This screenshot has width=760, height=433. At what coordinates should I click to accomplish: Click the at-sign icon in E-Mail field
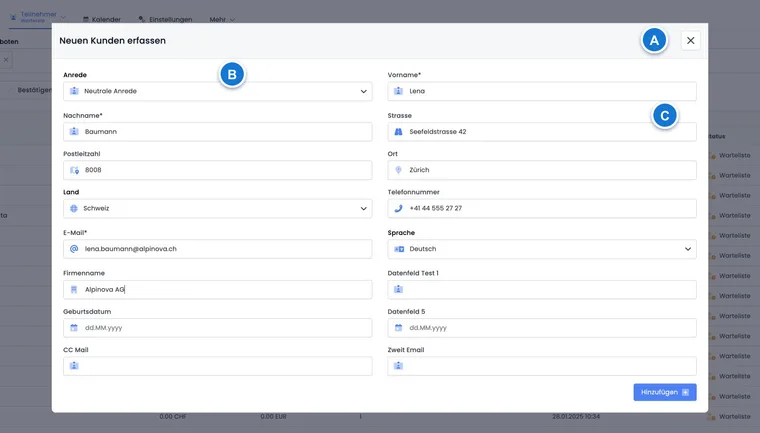click(x=74, y=249)
